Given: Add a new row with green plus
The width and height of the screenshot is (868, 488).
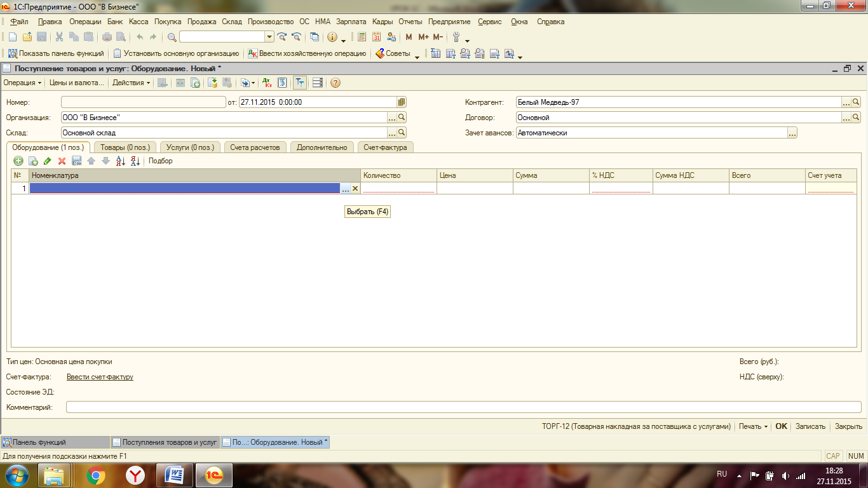Looking at the screenshot, I should click(x=18, y=161).
